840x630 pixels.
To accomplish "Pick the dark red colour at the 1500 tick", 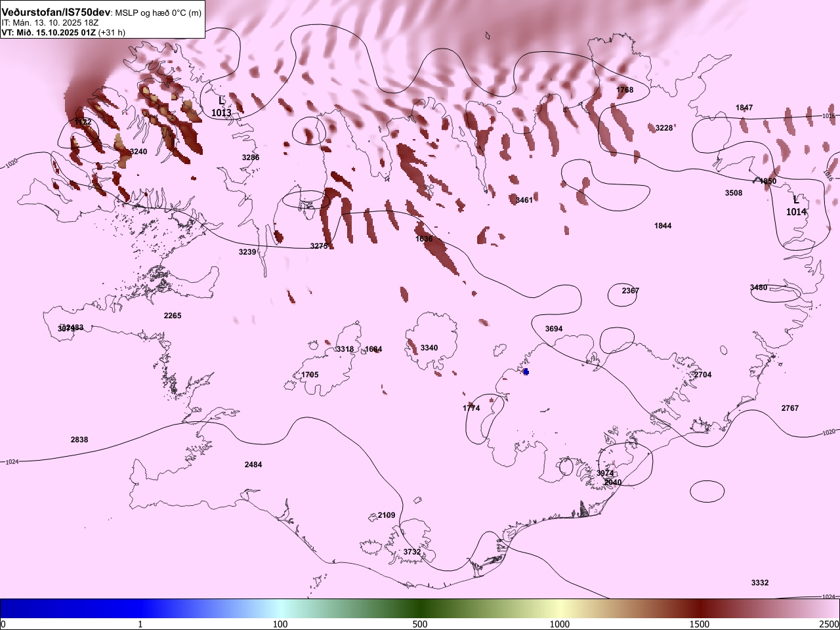I will point(700,608).
